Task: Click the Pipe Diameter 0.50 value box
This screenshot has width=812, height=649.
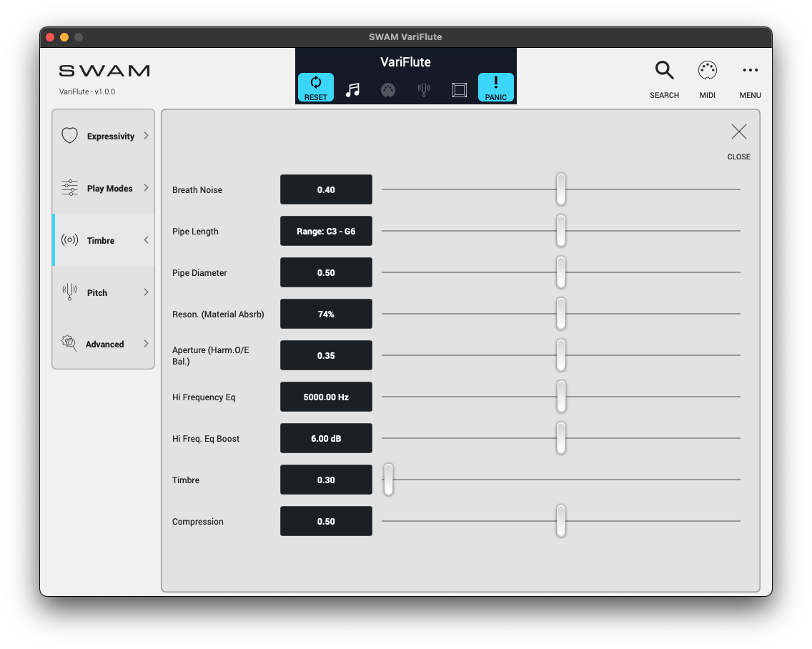Action: pyautogui.click(x=326, y=272)
